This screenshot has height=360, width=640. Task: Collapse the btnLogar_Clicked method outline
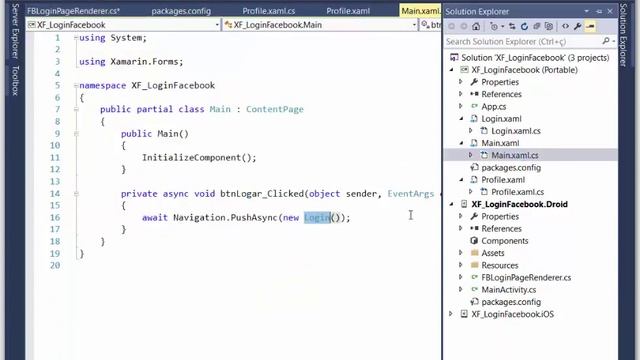pyautogui.click(x=76, y=193)
